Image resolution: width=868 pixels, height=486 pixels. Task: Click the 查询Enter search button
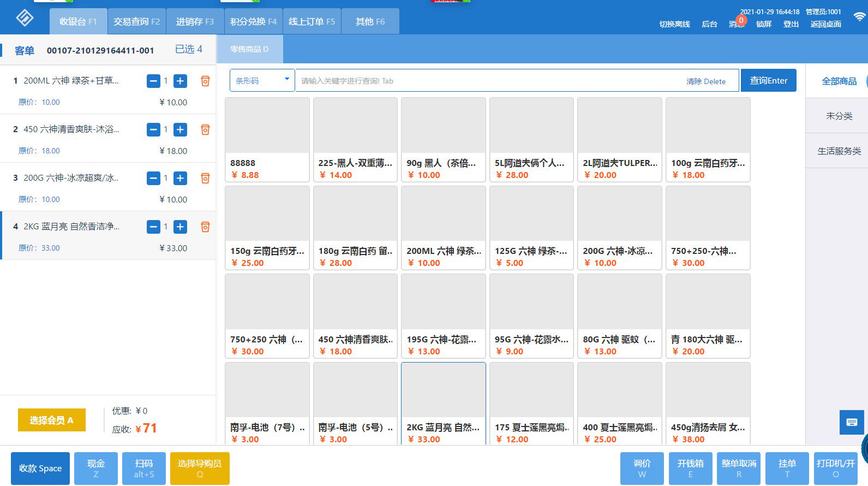pos(769,80)
